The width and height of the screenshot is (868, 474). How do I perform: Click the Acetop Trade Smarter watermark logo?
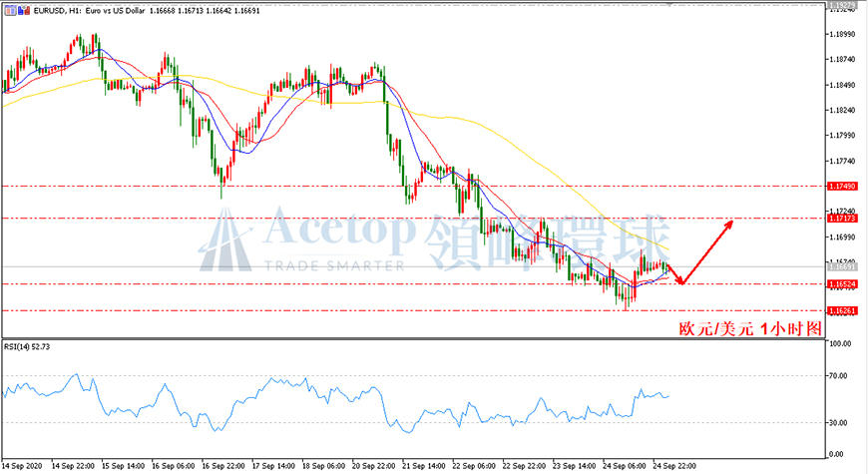pos(307,239)
